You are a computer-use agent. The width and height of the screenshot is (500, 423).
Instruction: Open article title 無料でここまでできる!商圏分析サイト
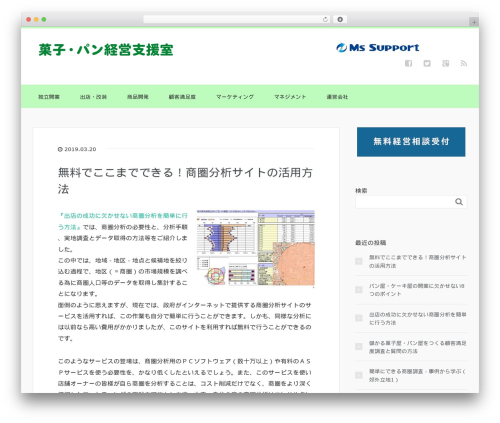click(185, 180)
